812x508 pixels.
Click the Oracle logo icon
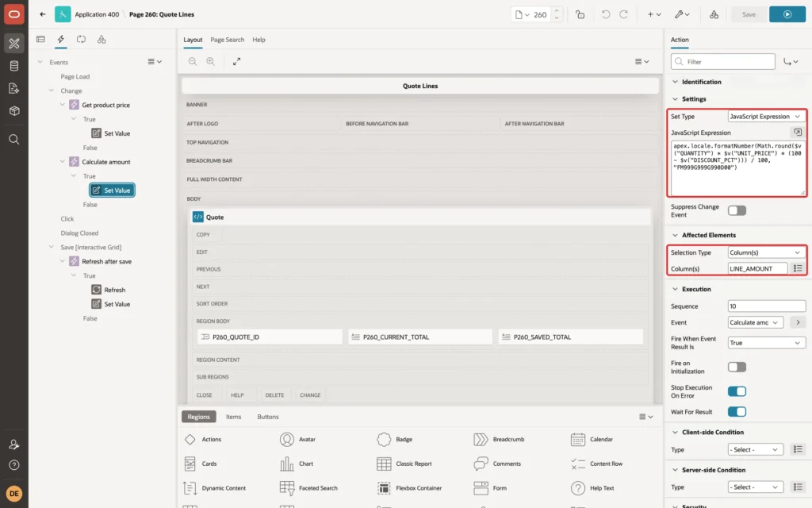[14, 14]
